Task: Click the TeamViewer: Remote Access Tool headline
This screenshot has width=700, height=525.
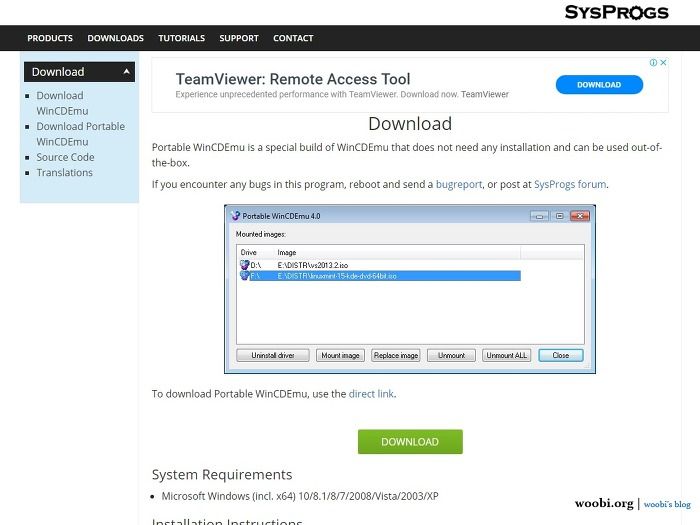Action: pyautogui.click(x=293, y=79)
